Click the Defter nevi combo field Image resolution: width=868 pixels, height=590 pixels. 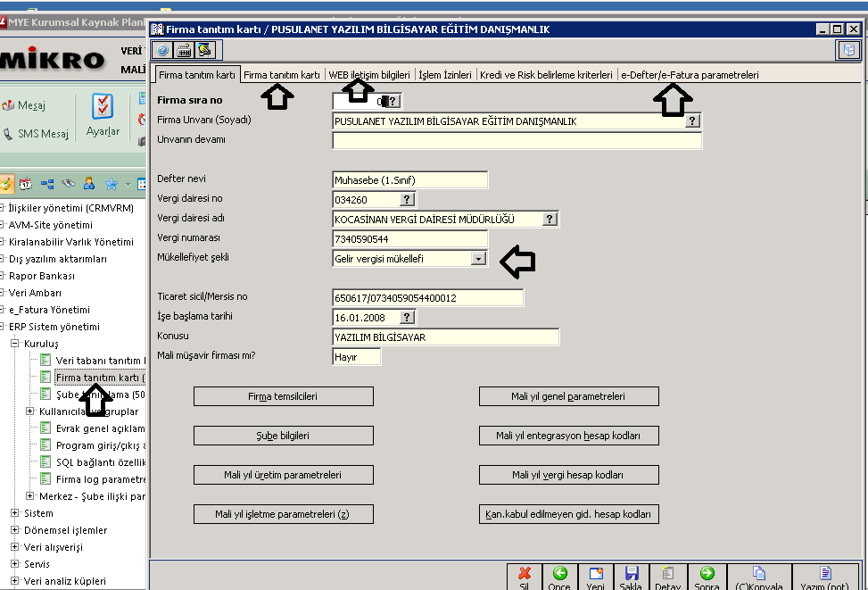click(x=410, y=180)
